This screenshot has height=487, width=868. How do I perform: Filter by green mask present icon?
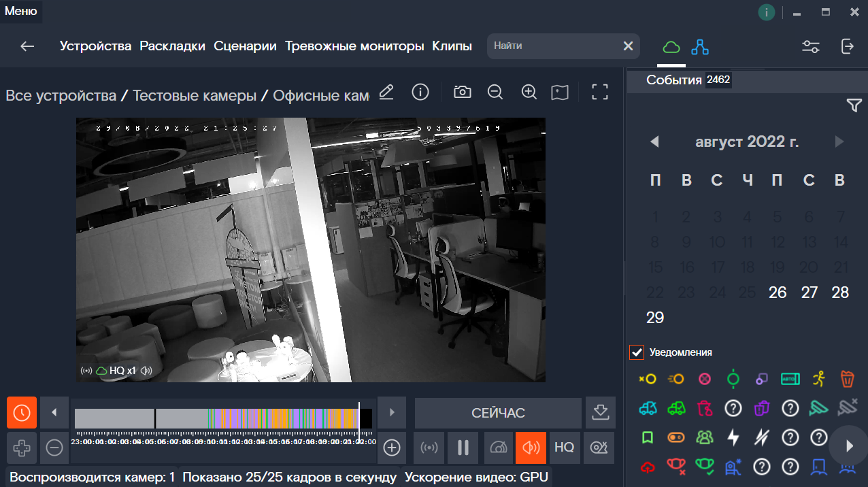705,466
